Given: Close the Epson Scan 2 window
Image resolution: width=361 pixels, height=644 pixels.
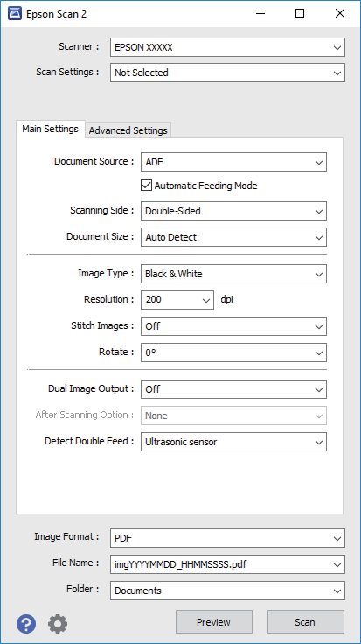Looking at the screenshot, I should pos(340,13).
